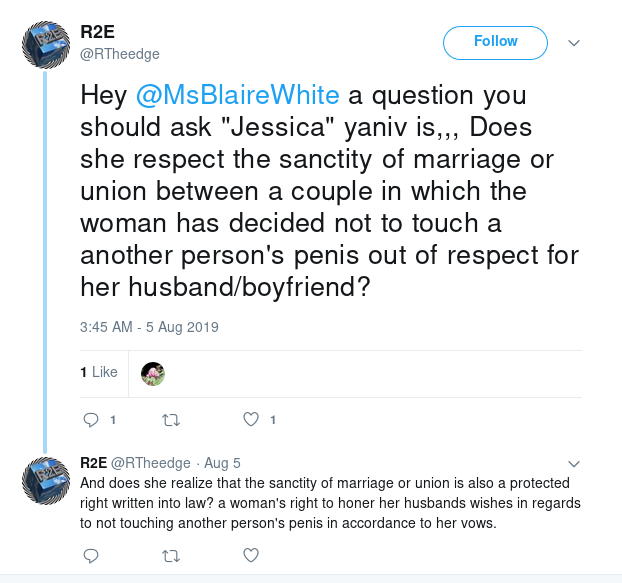Open the liker's flower avatar thumbnail

pyautogui.click(x=153, y=374)
